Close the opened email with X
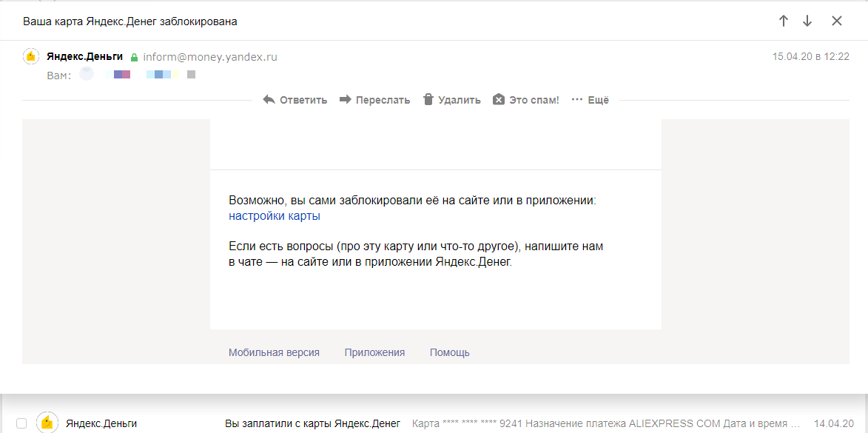868x433 pixels. 836,21
